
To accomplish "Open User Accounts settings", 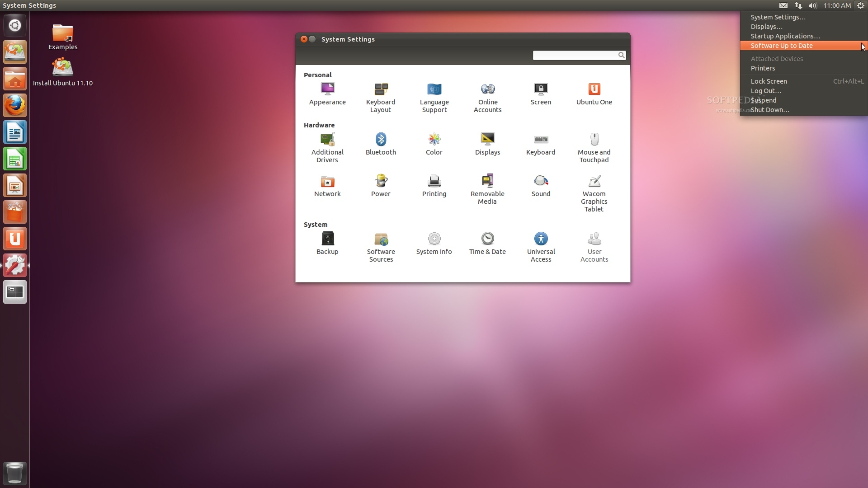I will pyautogui.click(x=594, y=246).
